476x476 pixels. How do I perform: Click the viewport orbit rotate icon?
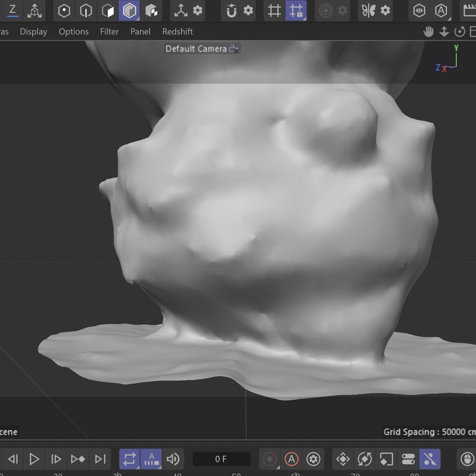pos(460,32)
